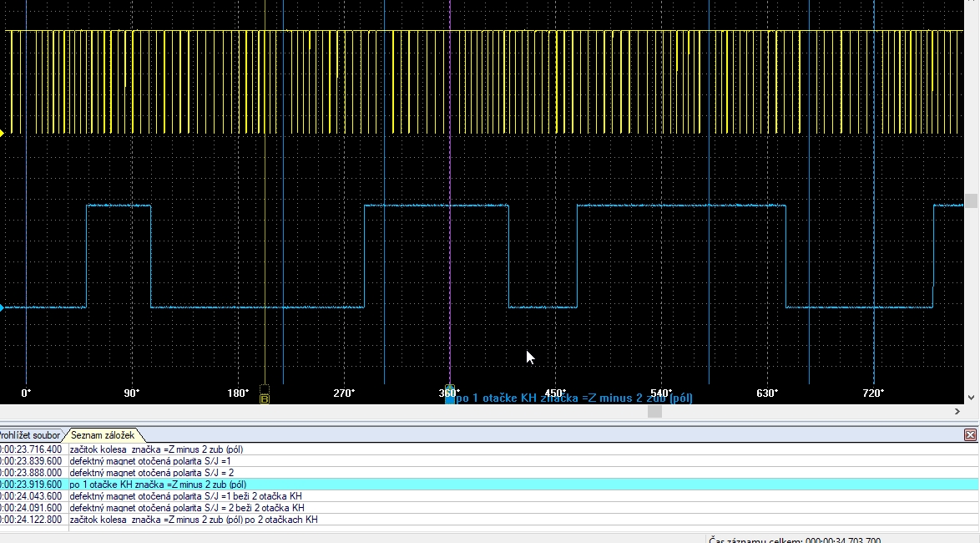Select bookmark 'S/J = 2 beži 2 otačka KH'
This screenshot has height=543, width=980.
click(187, 508)
